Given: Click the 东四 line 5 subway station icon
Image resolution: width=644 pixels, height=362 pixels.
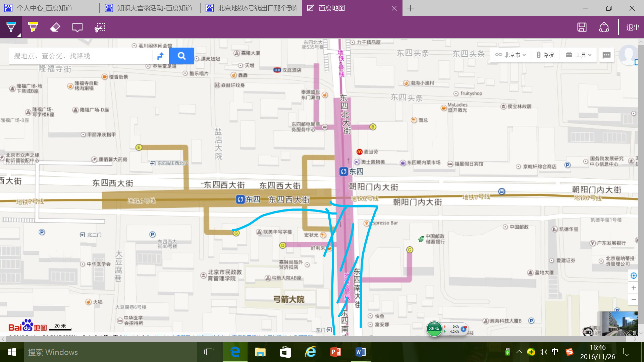Looking at the screenshot, I should point(343,172).
